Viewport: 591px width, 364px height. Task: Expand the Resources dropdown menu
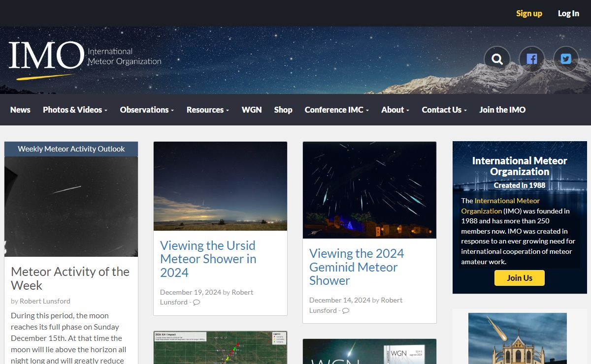tap(207, 110)
